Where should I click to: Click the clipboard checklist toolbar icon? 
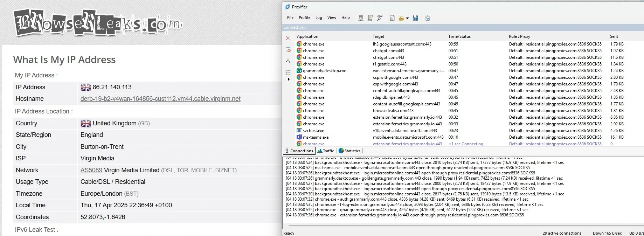click(x=428, y=18)
